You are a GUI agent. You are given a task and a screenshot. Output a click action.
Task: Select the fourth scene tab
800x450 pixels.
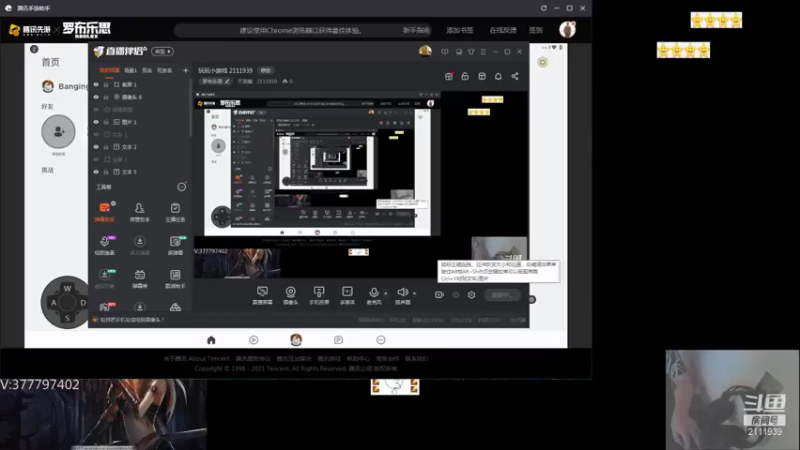tap(164, 70)
